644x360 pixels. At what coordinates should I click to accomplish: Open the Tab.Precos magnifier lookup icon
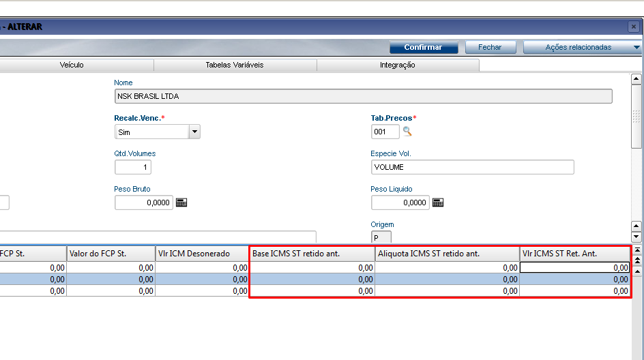[407, 132]
